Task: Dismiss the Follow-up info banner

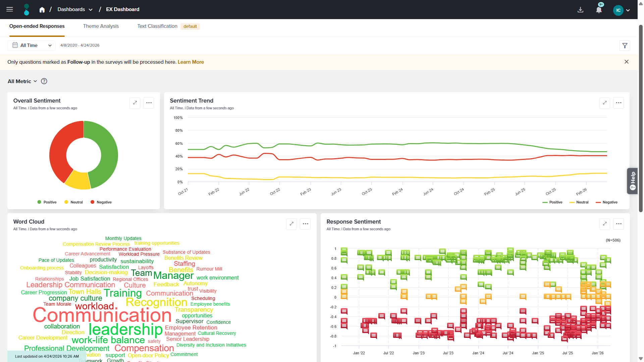Action: (627, 62)
